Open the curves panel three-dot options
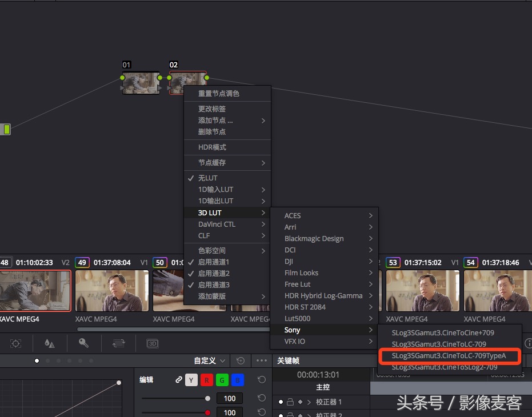The image size is (532, 417). coord(262,360)
